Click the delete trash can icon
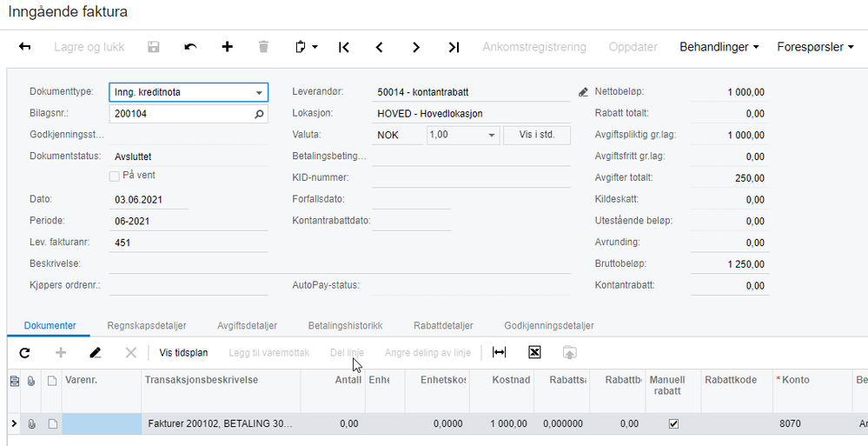Image resolution: width=868 pixels, height=446 pixels. 263,47
